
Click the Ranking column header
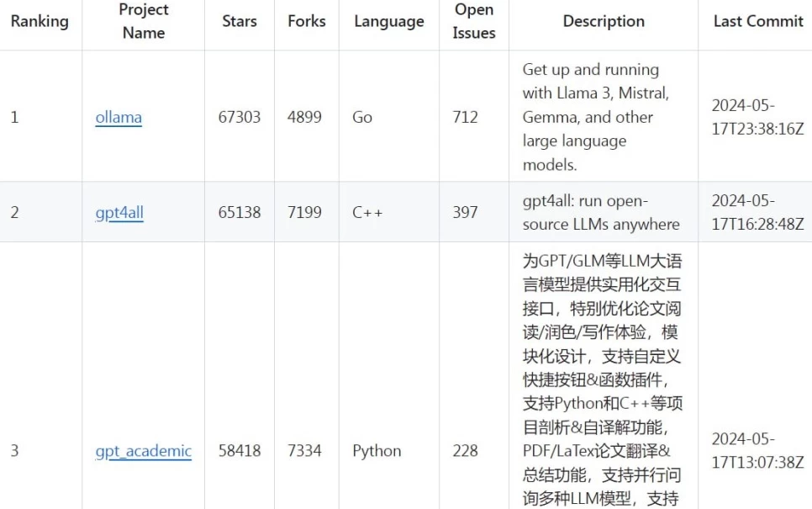click(40, 22)
